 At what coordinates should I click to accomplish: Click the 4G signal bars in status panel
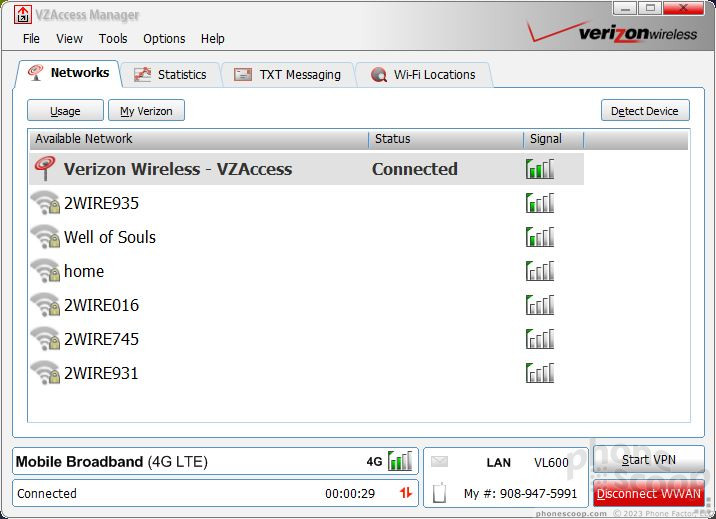(400, 461)
